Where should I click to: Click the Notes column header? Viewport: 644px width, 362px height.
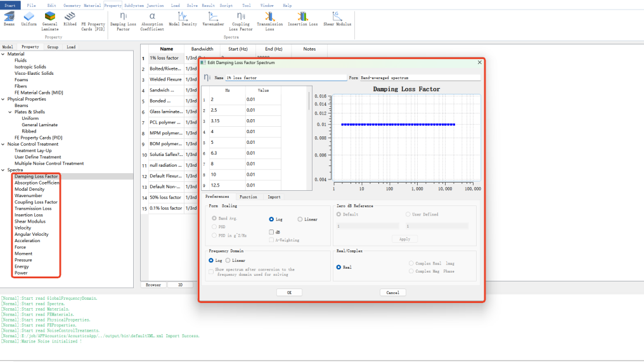[309, 49]
